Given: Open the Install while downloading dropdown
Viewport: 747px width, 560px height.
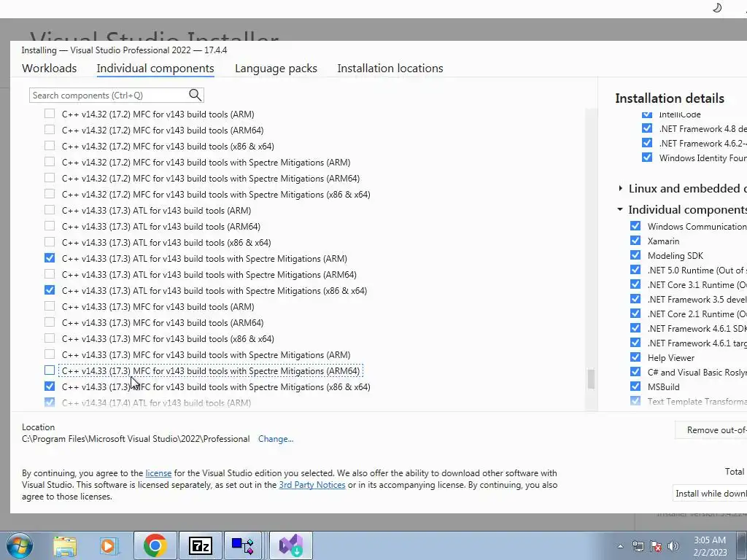Looking at the screenshot, I should [x=710, y=494].
